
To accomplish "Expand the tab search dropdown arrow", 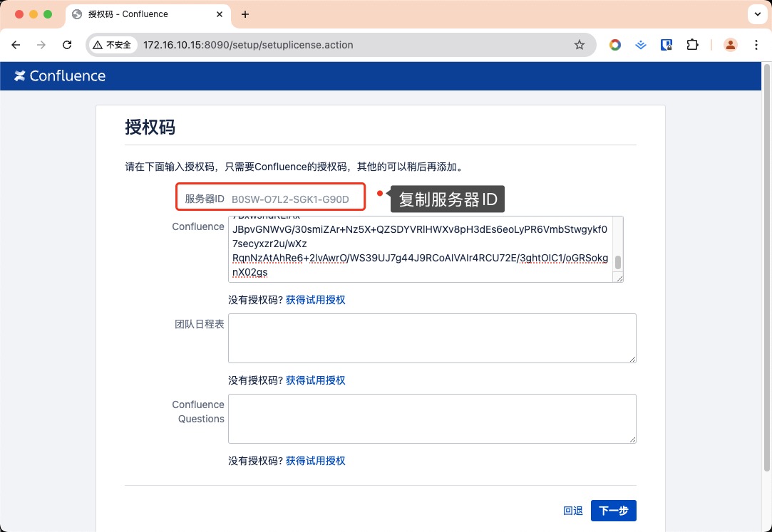I will click(x=756, y=14).
